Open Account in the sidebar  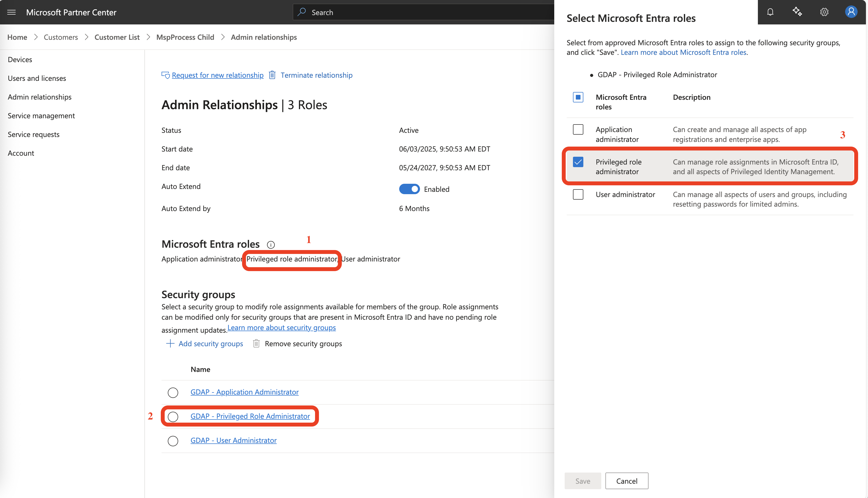[x=21, y=153]
